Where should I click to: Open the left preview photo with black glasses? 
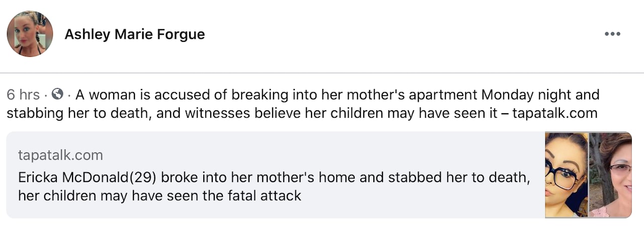point(567,175)
